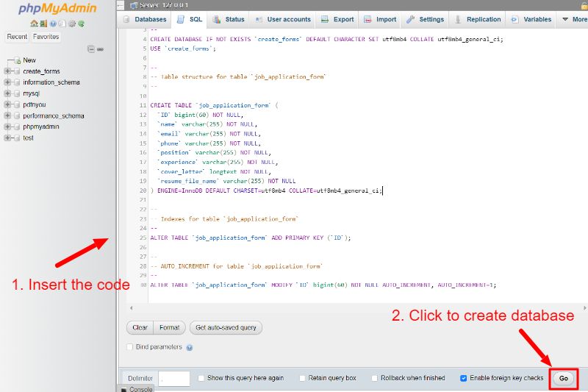
Task: Open the Export tab
Action: [x=337, y=20]
